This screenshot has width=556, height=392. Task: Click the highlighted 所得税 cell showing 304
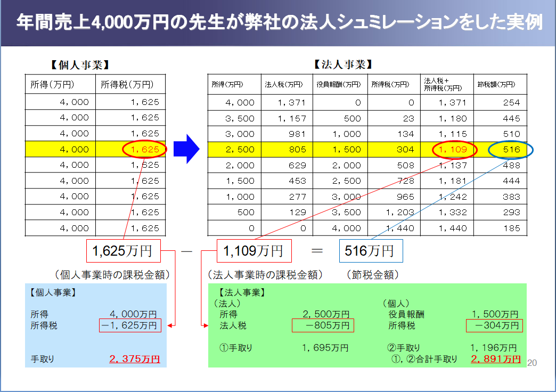pos(394,150)
